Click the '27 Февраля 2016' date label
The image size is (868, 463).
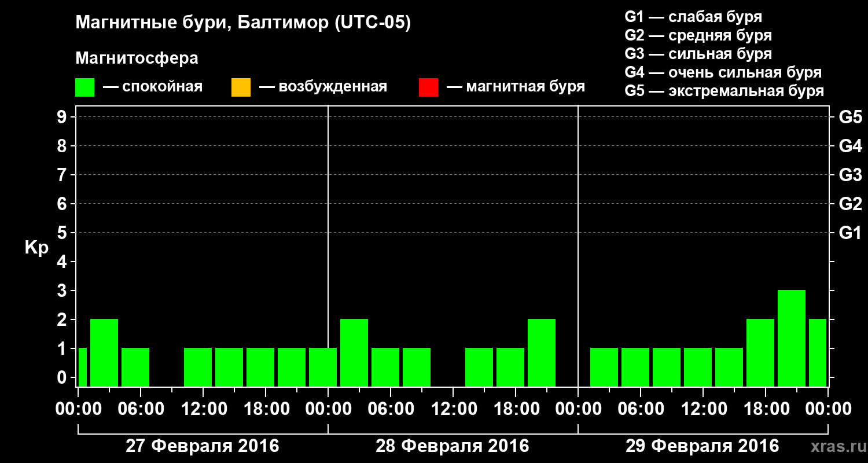coord(203,446)
